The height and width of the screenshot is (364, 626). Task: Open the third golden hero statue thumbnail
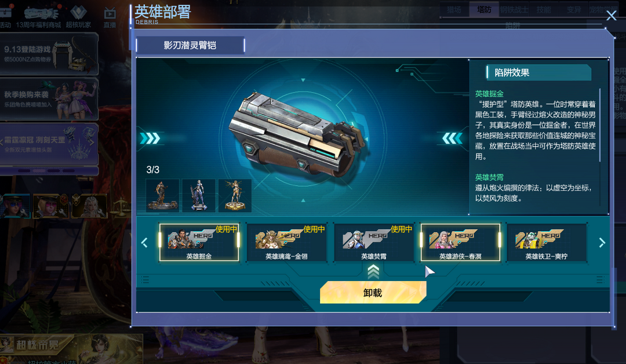235,195
